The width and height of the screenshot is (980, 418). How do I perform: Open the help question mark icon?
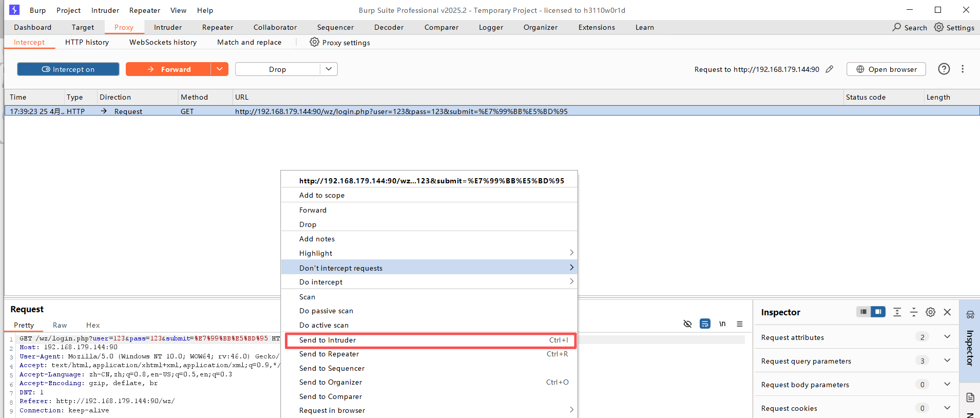(x=944, y=69)
